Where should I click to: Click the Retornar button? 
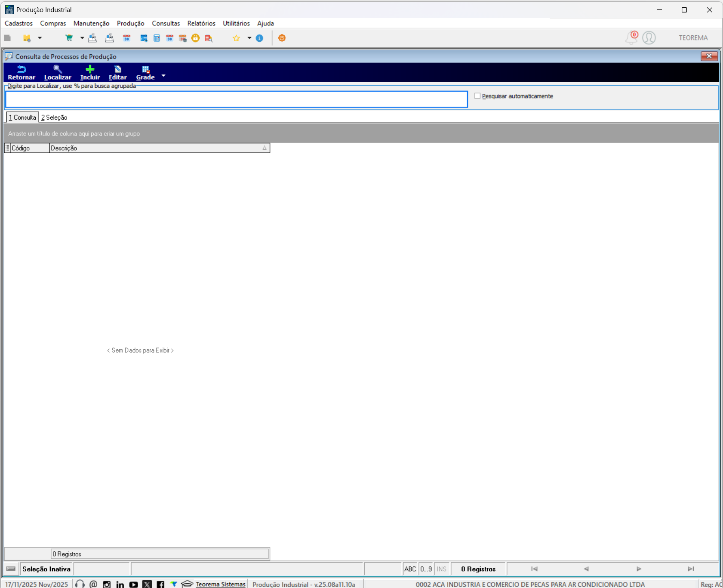pyautogui.click(x=22, y=73)
